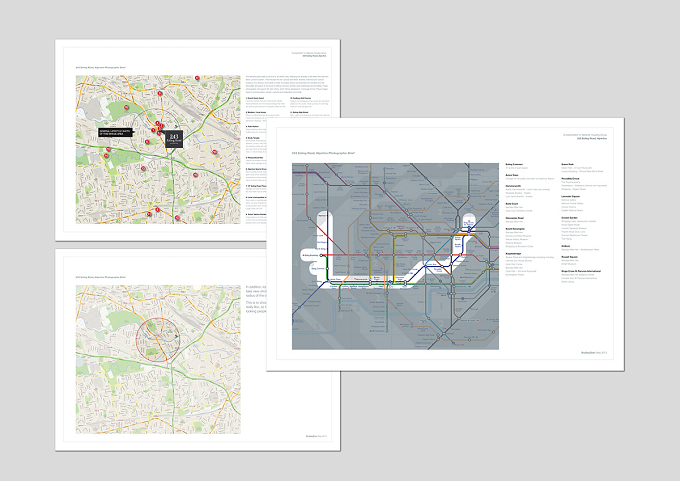
Task: Click the front page title '243 Ealing Road, Alperton Photographic Brief'
Action: pyautogui.click(x=323, y=153)
